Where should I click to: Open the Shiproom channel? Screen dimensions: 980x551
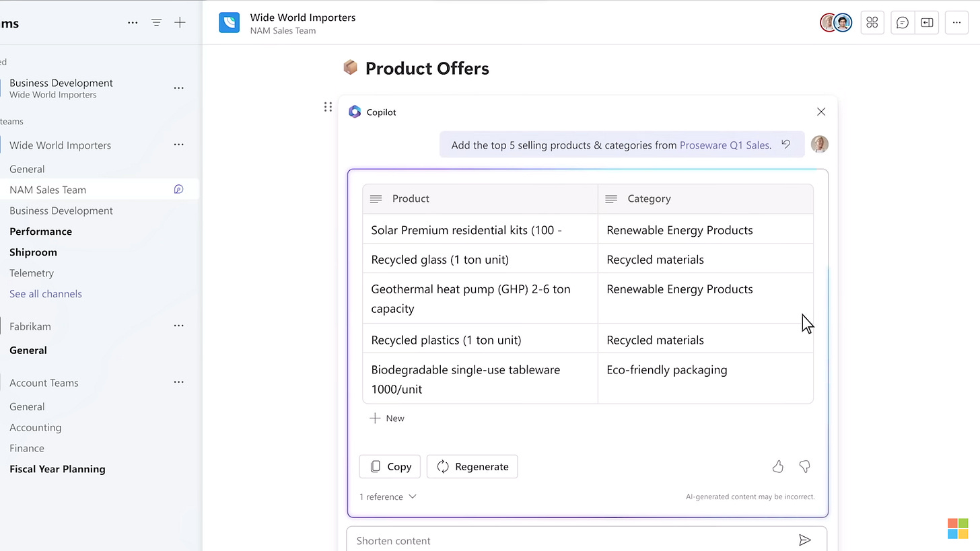(x=33, y=252)
